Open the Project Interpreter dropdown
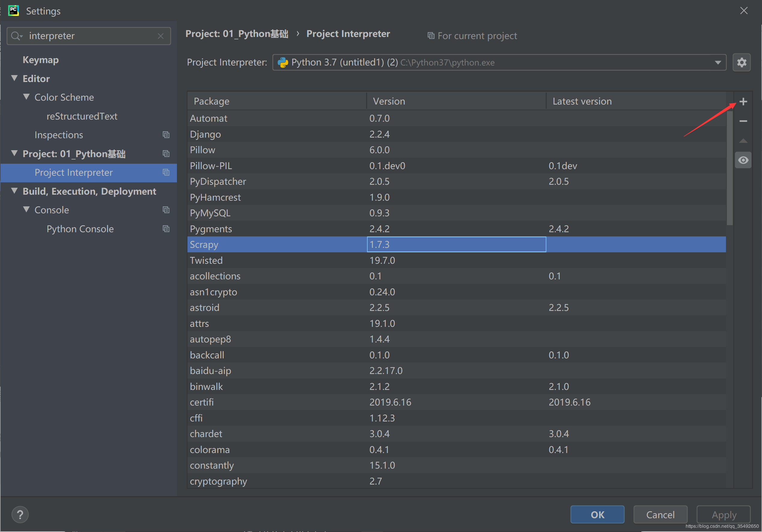This screenshot has height=532, width=762. (x=718, y=62)
